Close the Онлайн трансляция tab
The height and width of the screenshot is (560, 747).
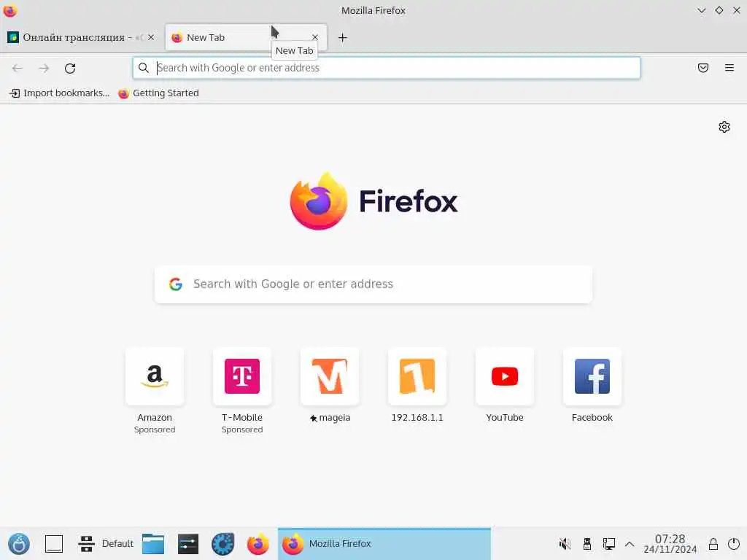click(x=151, y=37)
